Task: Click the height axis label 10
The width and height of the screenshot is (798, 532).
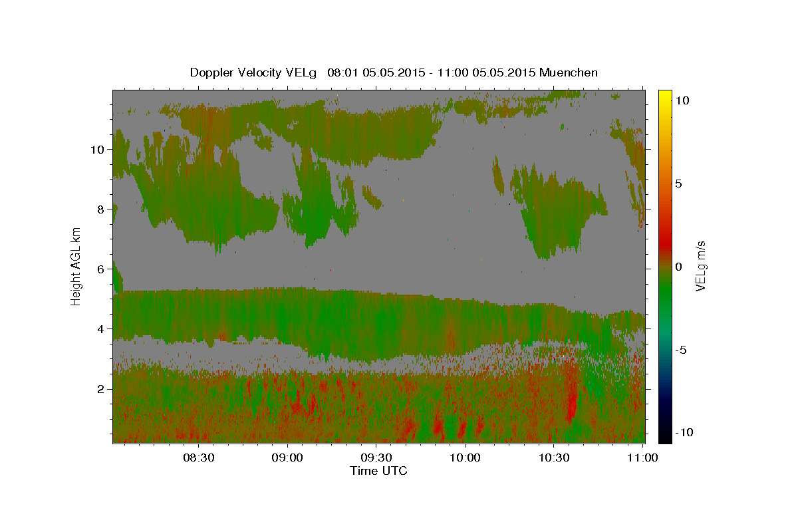Action: click(98, 150)
